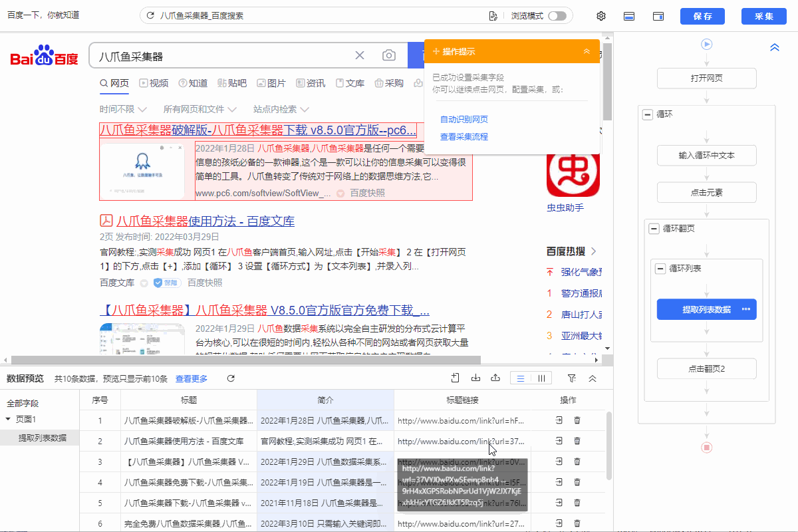Toggle the workflow side panel layout icon

pos(658,16)
